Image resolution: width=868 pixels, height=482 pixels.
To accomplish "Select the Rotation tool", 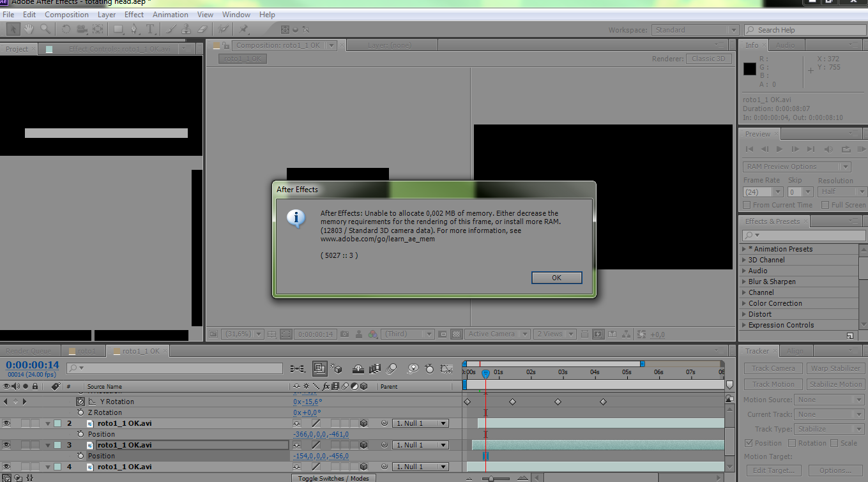I will (66, 29).
